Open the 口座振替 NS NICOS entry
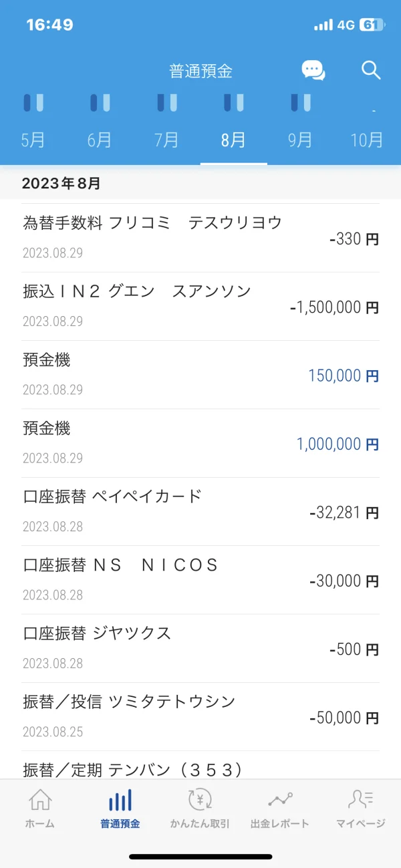Image resolution: width=401 pixels, height=868 pixels. coord(200,579)
